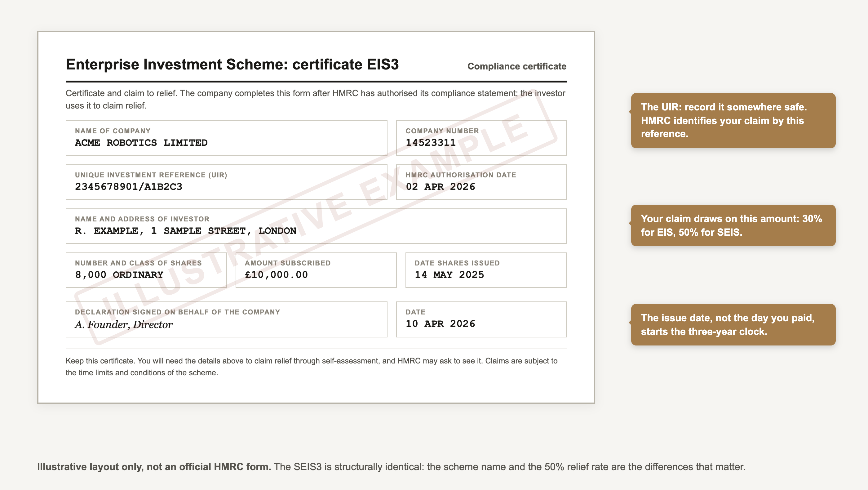The image size is (868, 490).
Task: Click the intro paragraph 'Certificate and claim to relief'
Action: 316,100
